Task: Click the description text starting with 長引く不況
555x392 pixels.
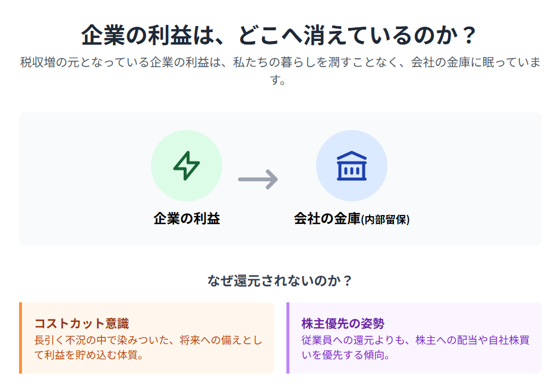Action: (x=148, y=348)
